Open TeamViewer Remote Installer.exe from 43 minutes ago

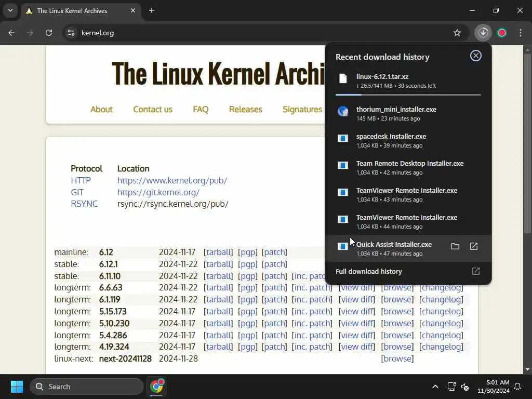pyautogui.click(x=408, y=195)
